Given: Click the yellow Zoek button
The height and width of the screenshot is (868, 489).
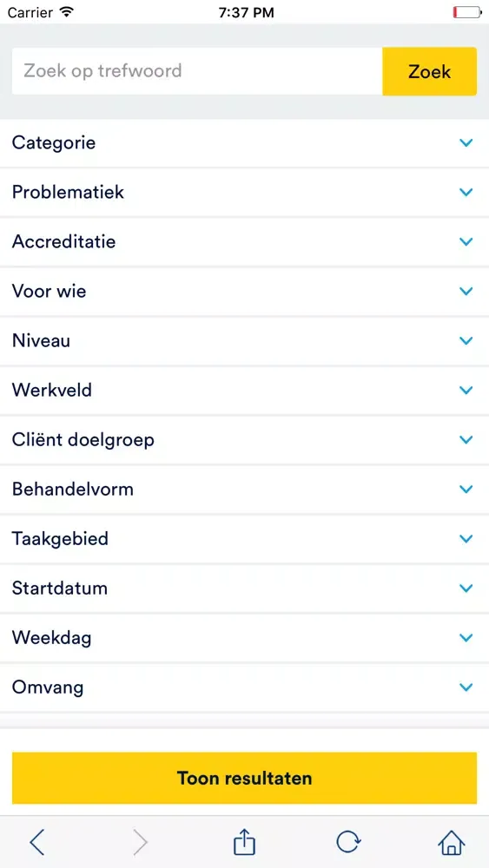Looking at the screenshot, I should [x=429, y=71].
